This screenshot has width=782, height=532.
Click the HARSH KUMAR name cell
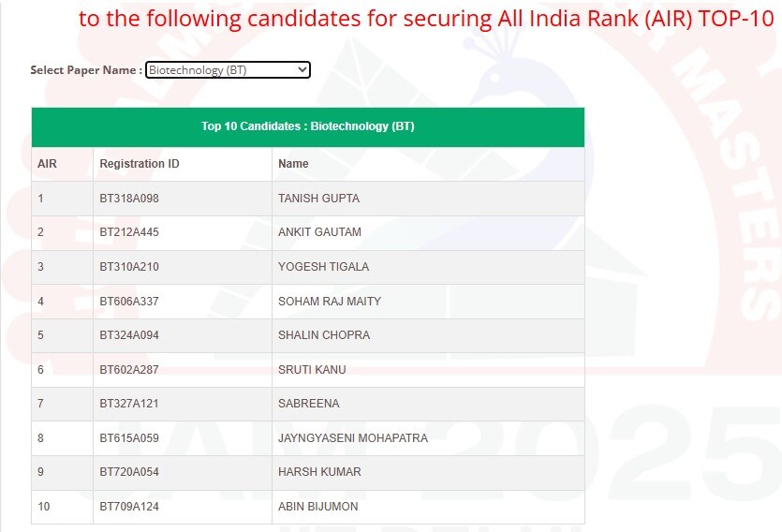pos(319,472)
